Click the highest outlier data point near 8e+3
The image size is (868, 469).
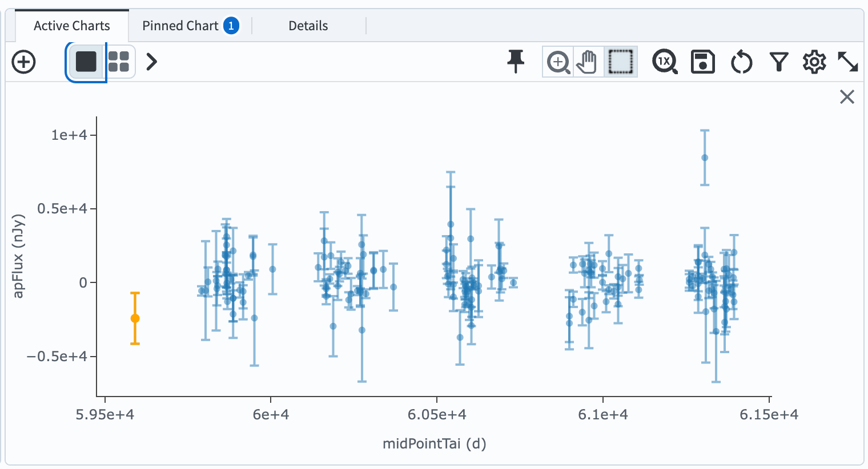[x=705, y=158]
